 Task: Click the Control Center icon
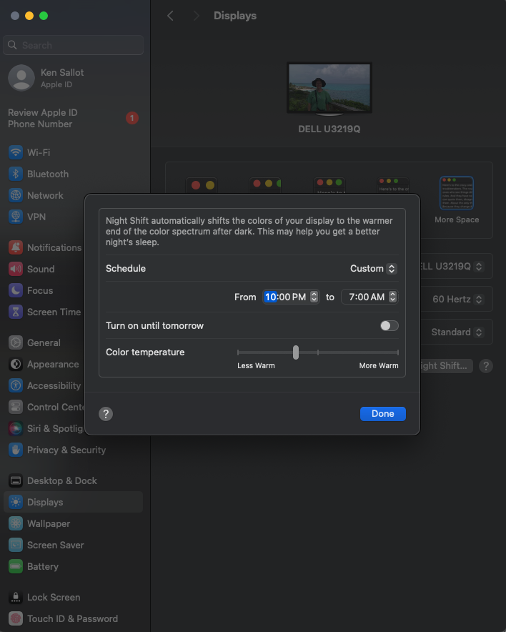16,407
